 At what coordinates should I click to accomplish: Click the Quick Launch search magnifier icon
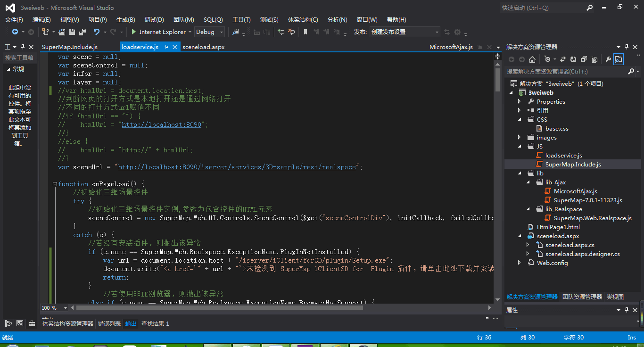pyautogui.click(x=590, y=8)
